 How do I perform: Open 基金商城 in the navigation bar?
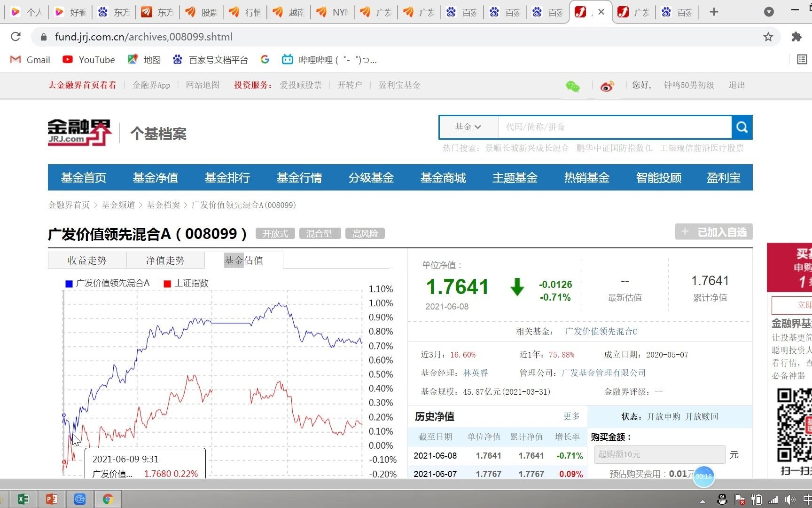coord(443,178)
